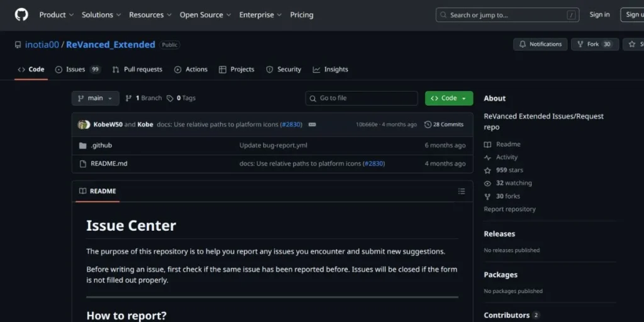Switch to the Code tab
This screenshot has height=322, width=644.
pyautogui.click(x=31, y=69)
